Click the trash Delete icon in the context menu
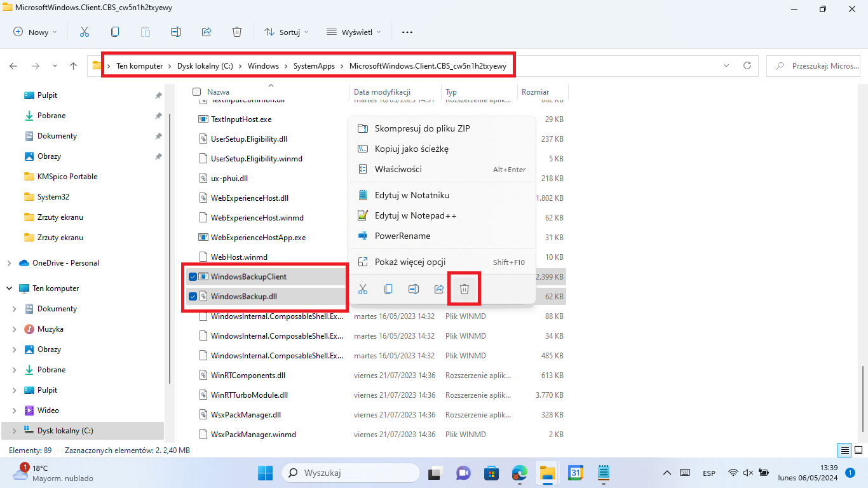The width and height of the screenshot is (868, 488). [x=465, y=289]
